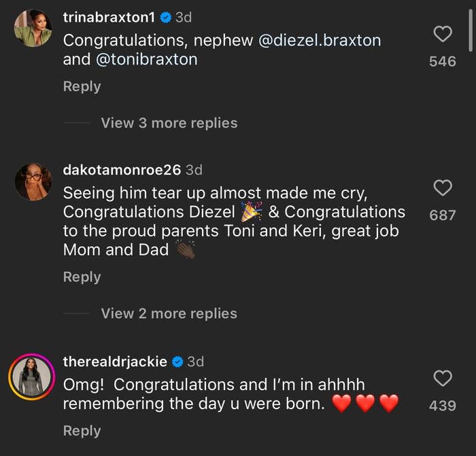
Task: Open the @diezel.braxton mention
Action: pos(320,40)
